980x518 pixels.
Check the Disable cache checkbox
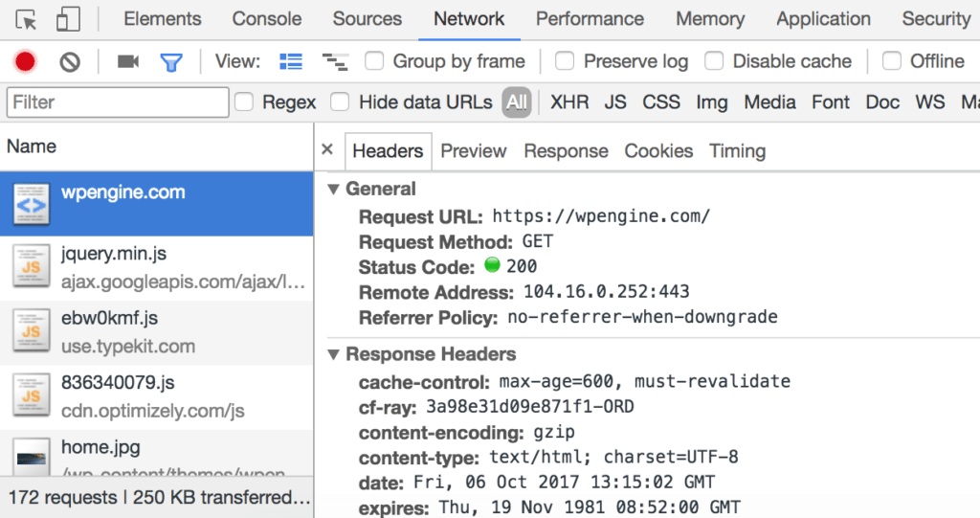pyautogui.click(x=714, y=62)
